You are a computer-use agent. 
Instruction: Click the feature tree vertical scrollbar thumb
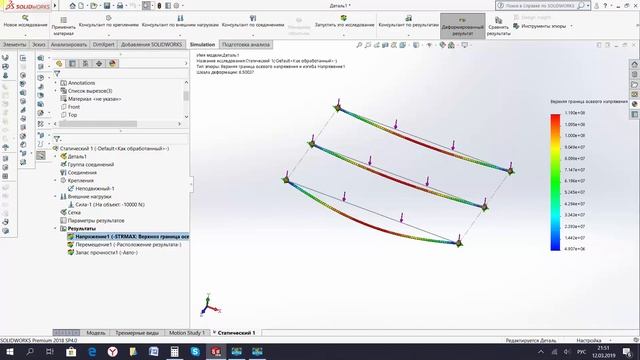186,96
